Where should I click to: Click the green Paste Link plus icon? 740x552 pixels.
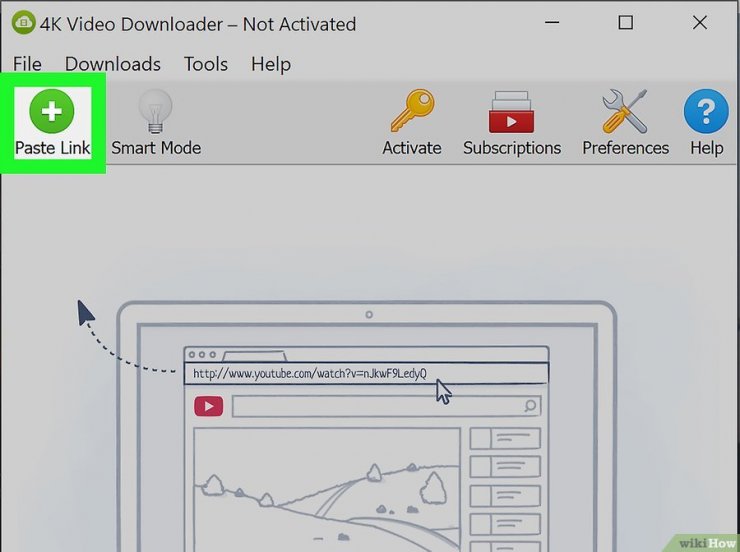pyautogui.click(x=51, y=111)
